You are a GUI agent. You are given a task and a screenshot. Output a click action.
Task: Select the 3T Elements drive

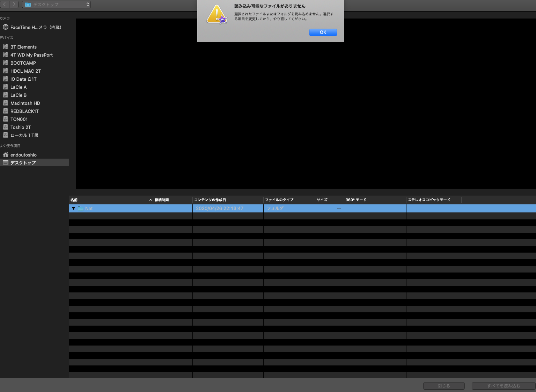point(23,47)
